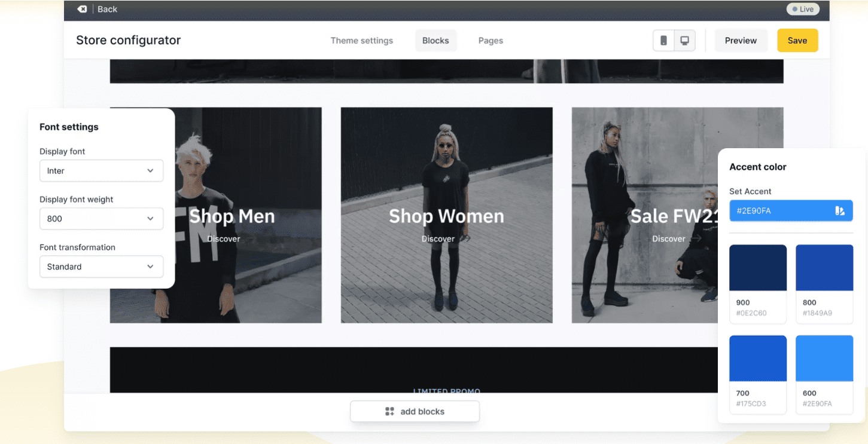Open the Font transformation dropdown

click(x=101, y=267)
